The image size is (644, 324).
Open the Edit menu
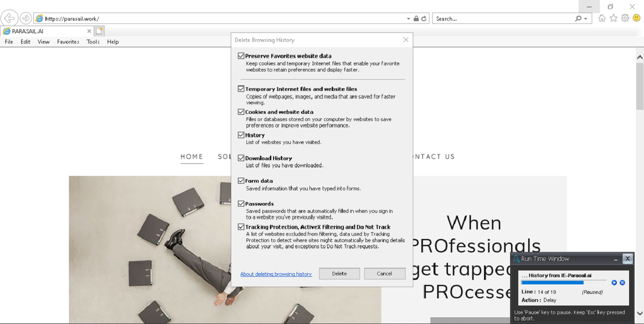point(25,42)
